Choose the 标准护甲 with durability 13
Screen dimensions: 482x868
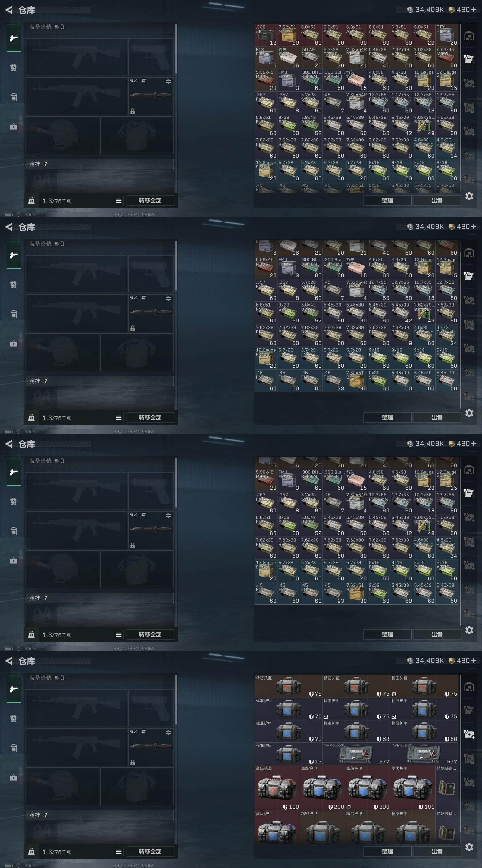289,754
